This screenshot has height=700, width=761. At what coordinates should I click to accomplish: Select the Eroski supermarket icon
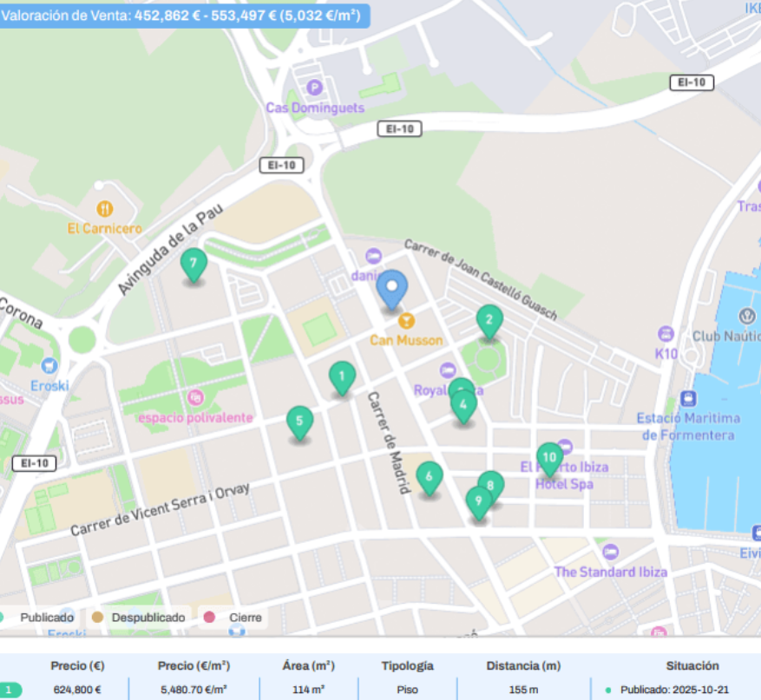click(x=49, y=365)
